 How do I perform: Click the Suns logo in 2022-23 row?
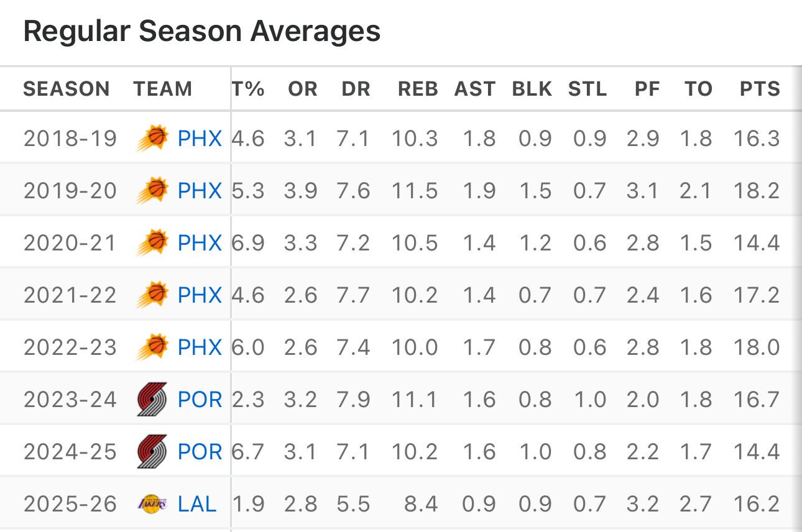point(152,347)
